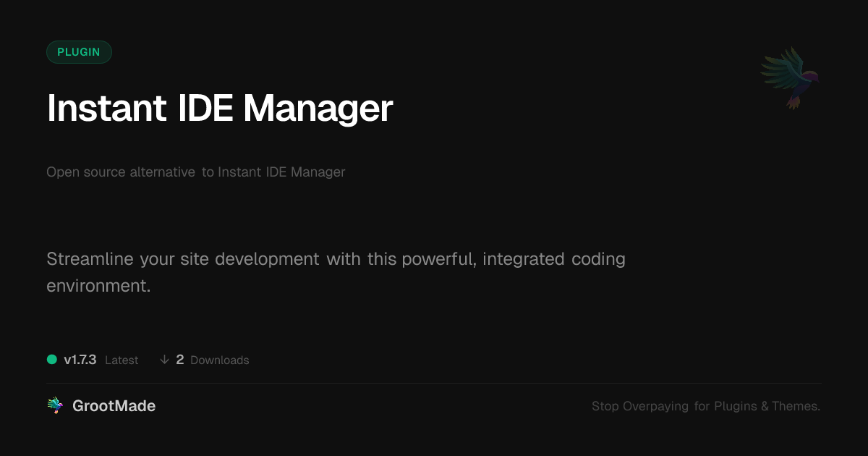
Task: Click the green status dot beside version
Action: [x=52, y=360]
